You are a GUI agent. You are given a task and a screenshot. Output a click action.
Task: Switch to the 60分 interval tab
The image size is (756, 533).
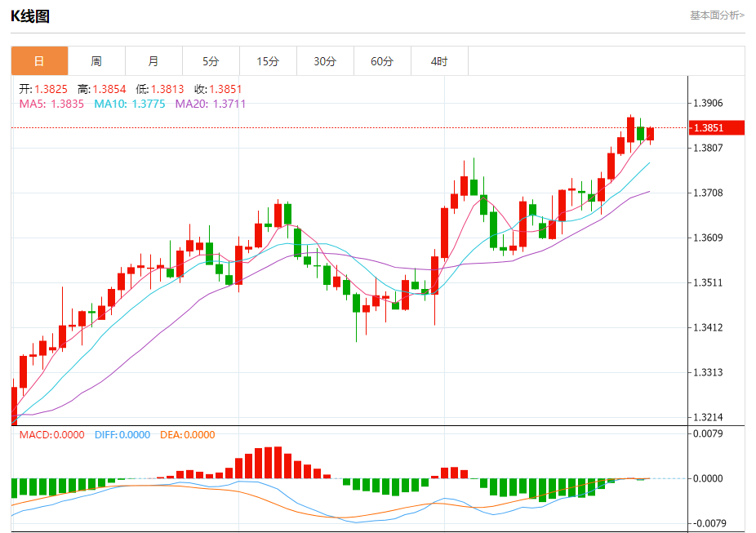pyautogui.click(x=382, y=61)
